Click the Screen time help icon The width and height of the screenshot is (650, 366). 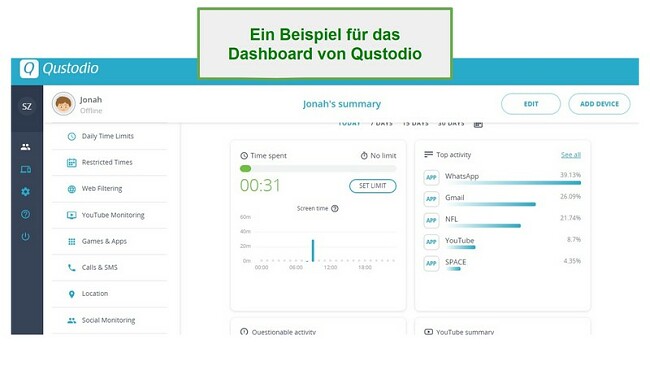[335, 208]
